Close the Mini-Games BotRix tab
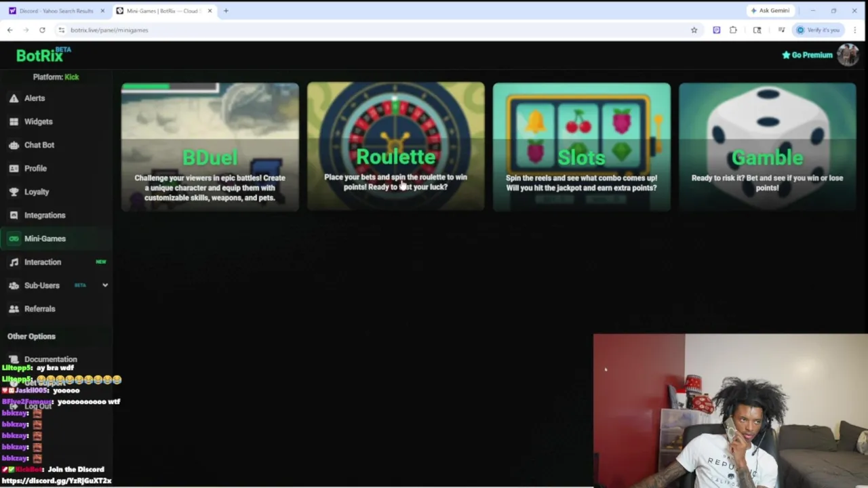This screenshot has width=868, height=488. (210, 11)
